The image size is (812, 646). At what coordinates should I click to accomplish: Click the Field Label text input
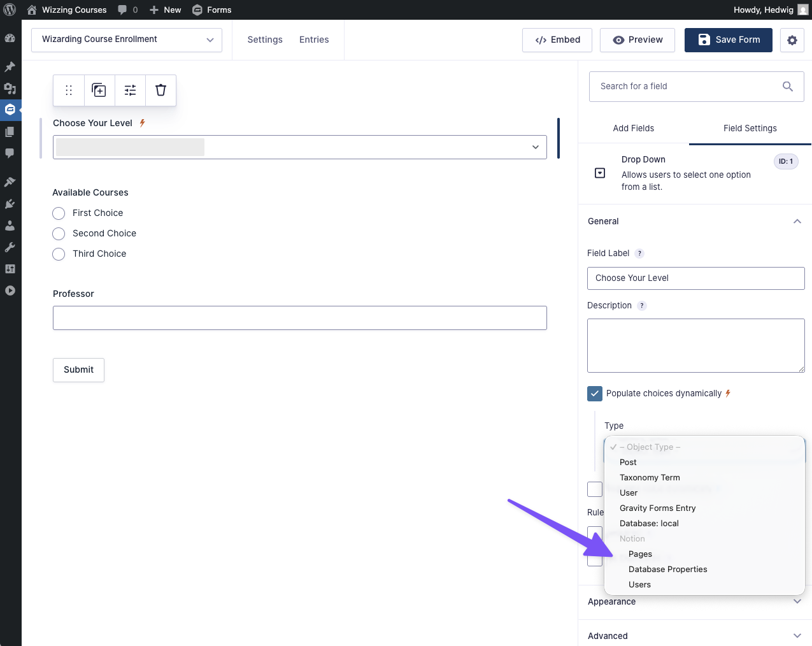coord(695,278)
